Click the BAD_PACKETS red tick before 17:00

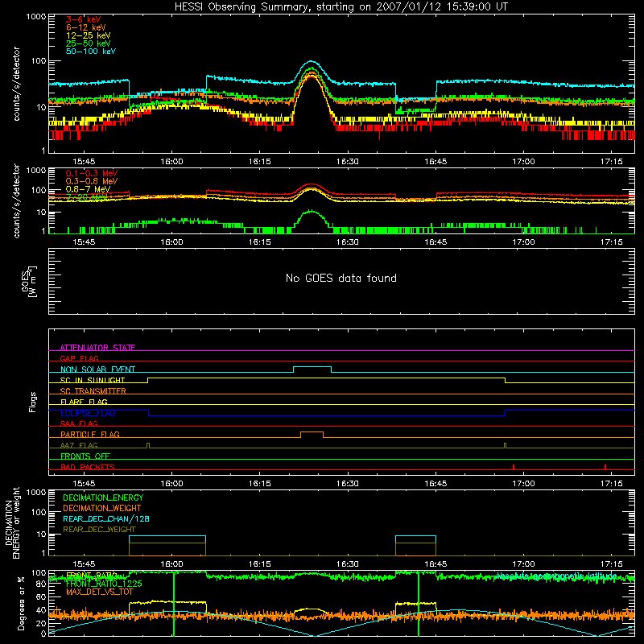(514, 467)
